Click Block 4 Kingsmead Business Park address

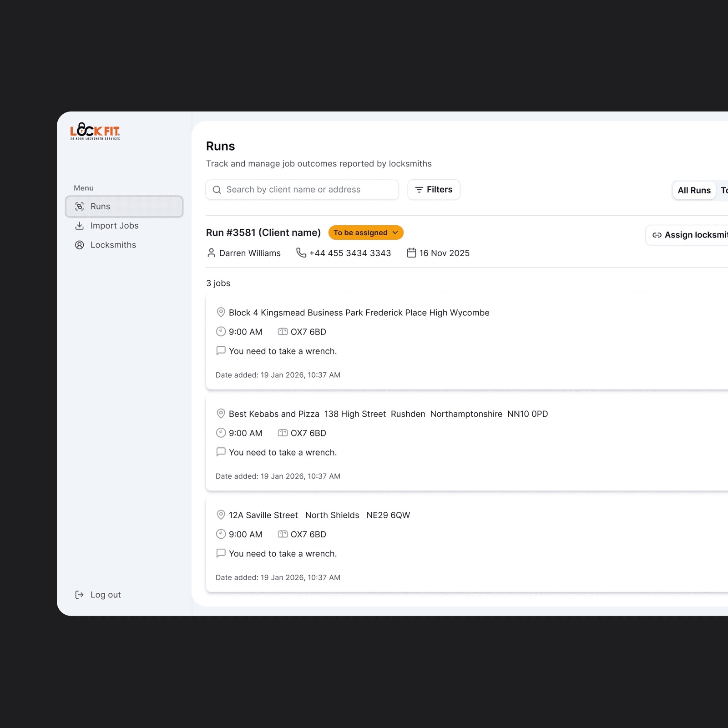359,313
